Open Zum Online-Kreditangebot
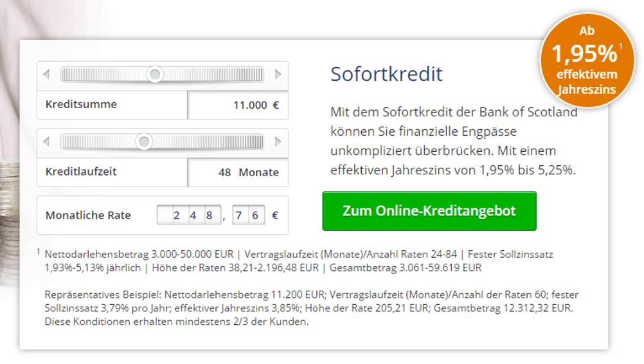The width and height of the screenshot is (644, 364). point(429,211)
